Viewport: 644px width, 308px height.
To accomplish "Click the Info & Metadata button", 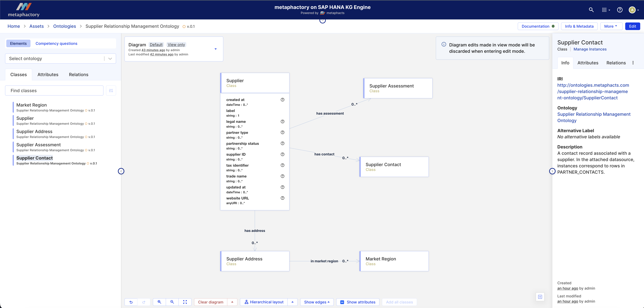I will [579, 26].
